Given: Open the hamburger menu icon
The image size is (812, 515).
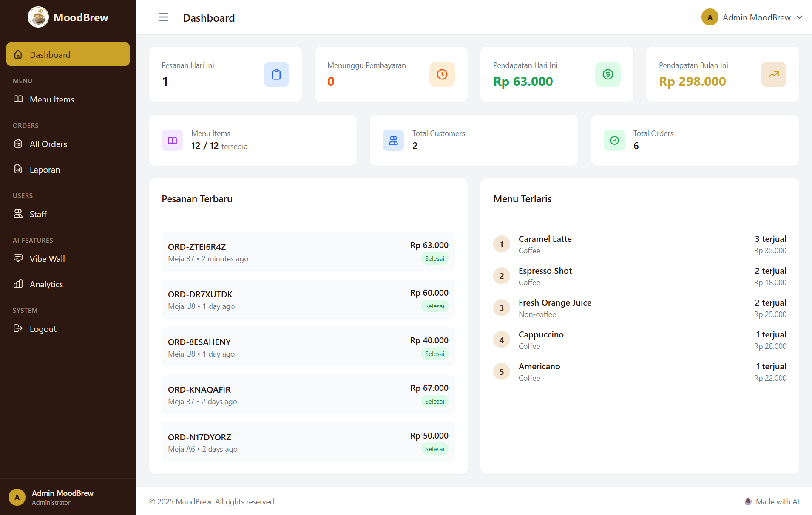Looking at the screenshot, I should tap(163, 17).
